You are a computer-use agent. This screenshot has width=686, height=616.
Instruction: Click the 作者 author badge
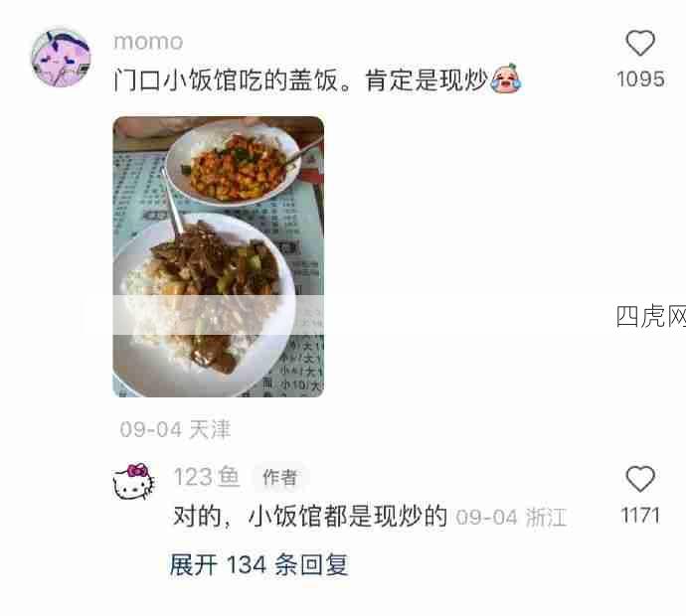[280, 477]
